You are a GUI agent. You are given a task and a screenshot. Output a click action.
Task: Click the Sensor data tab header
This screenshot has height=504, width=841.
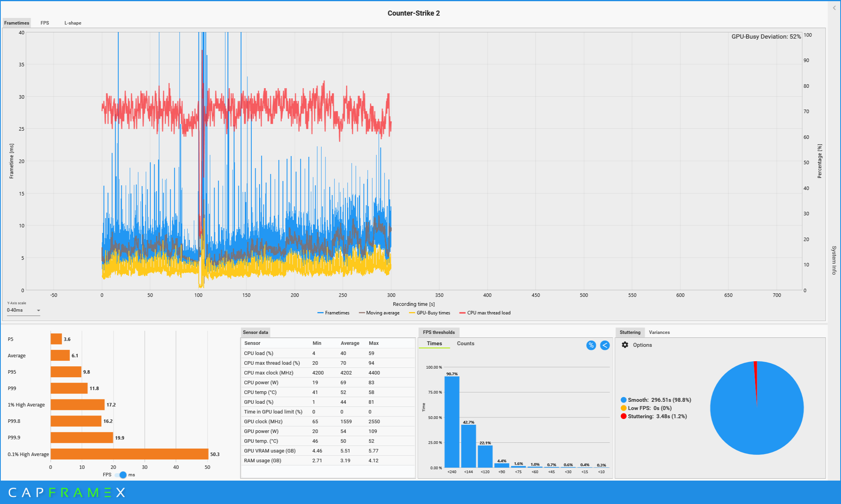pos(255,332)
